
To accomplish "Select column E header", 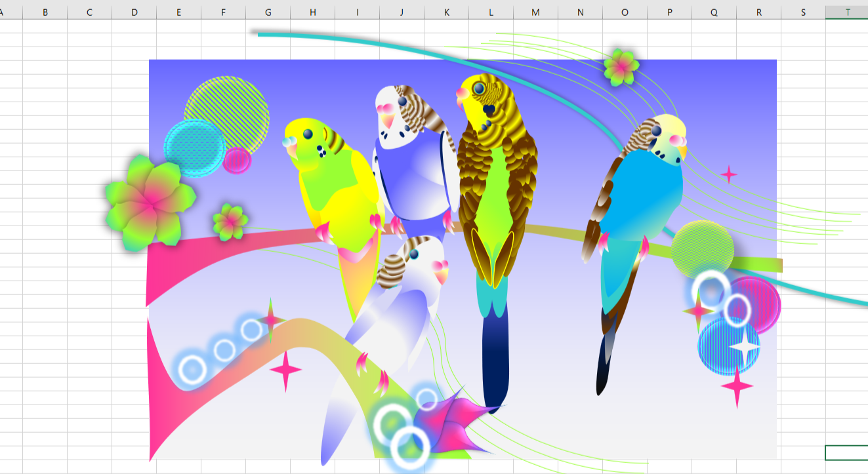I will coord(178,12).
